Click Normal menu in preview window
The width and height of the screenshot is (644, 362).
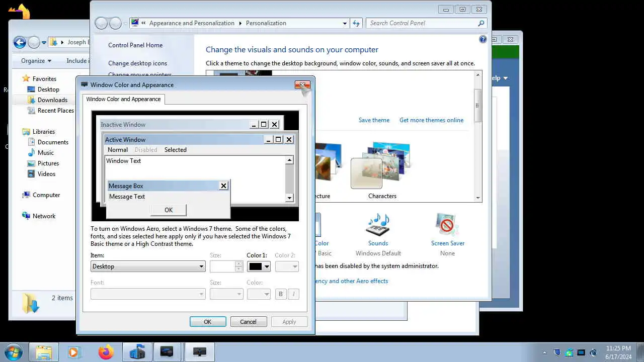[x=118, y=150]
